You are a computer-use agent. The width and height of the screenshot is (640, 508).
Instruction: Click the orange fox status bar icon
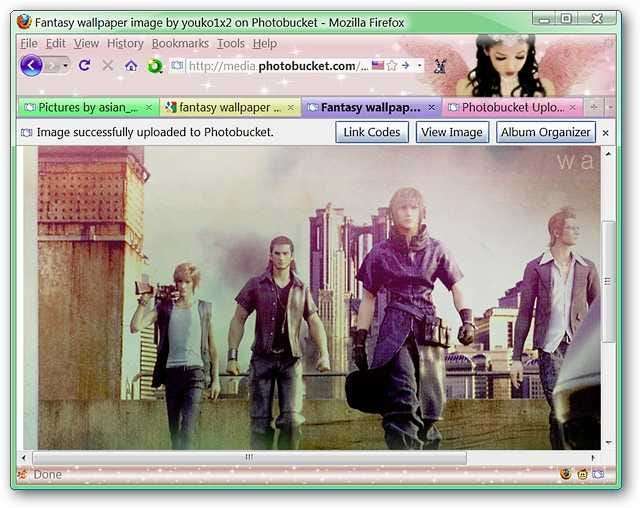[565, 474]
